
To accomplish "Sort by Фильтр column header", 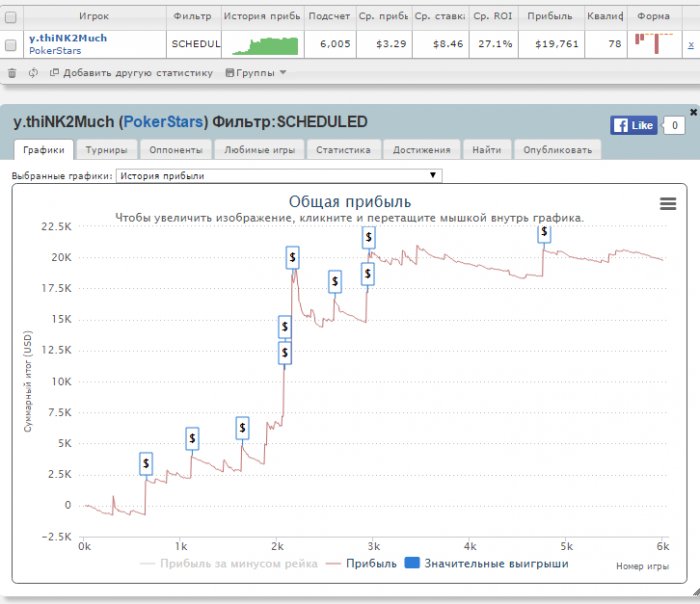I will [192, 16].
